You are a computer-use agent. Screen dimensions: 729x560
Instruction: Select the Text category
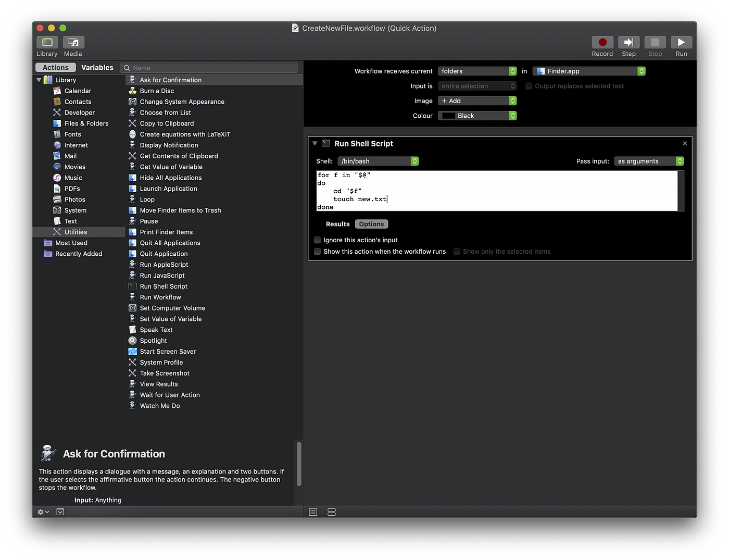tap(79, 221)
